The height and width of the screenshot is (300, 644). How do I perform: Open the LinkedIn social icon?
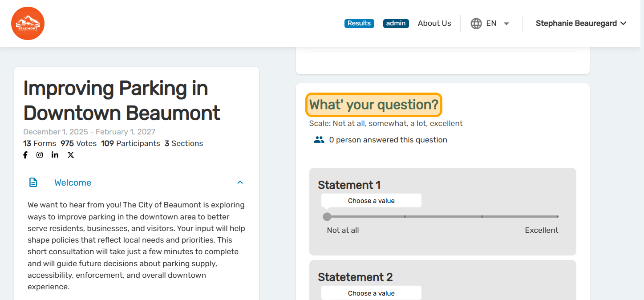click(55, 155)
